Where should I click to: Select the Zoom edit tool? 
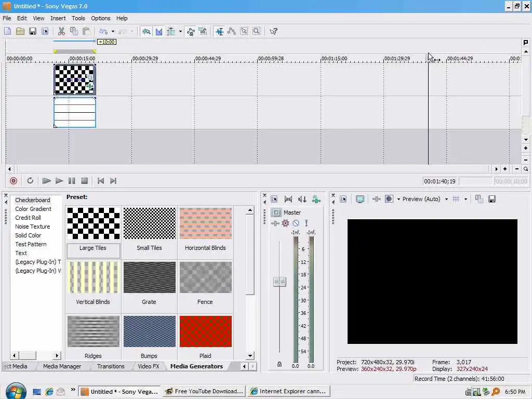click(257, 31)
